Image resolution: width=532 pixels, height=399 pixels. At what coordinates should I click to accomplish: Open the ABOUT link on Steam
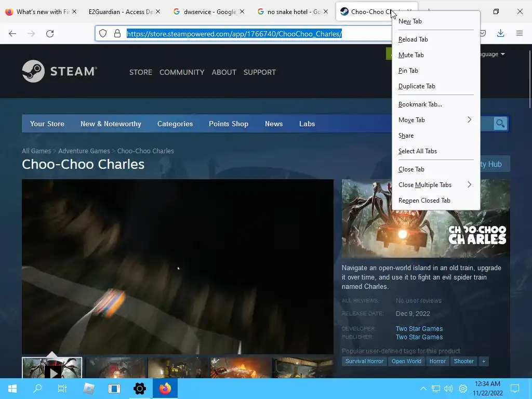point(224,72)
